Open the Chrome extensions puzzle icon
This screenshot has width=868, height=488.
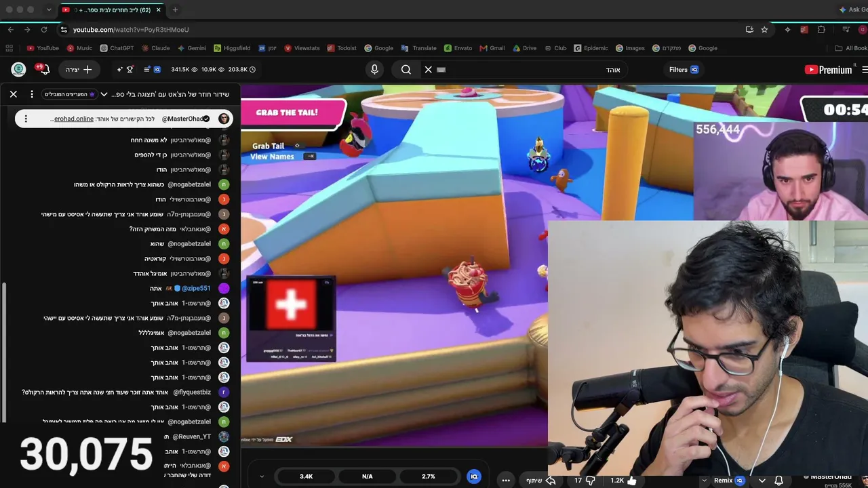coord(821,30)
